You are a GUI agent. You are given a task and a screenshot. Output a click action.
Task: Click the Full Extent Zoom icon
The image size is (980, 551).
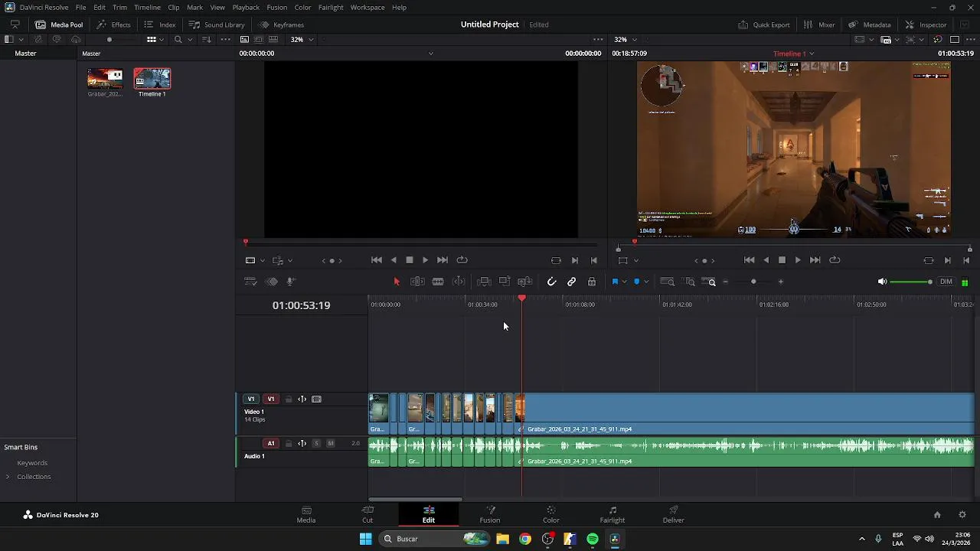[x=668, y=282]
